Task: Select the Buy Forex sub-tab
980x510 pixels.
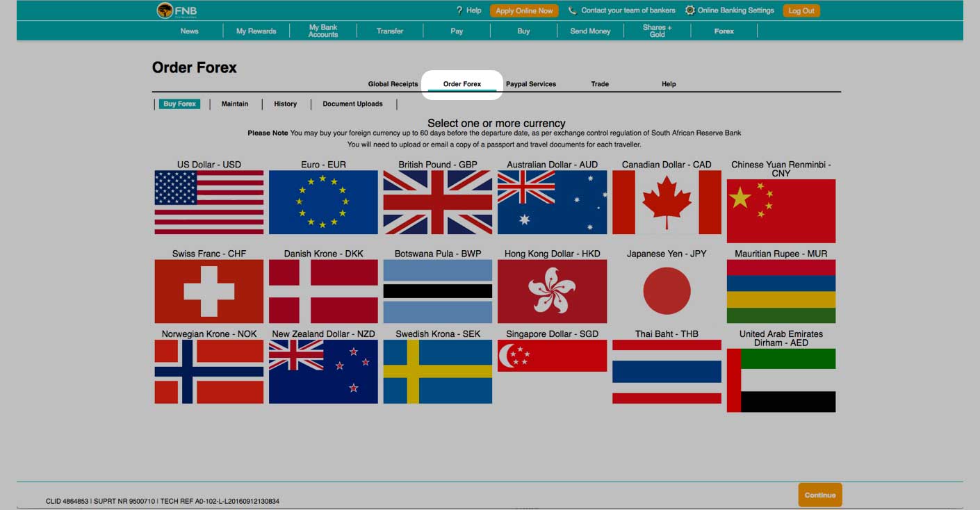Action: coord(180,104)
